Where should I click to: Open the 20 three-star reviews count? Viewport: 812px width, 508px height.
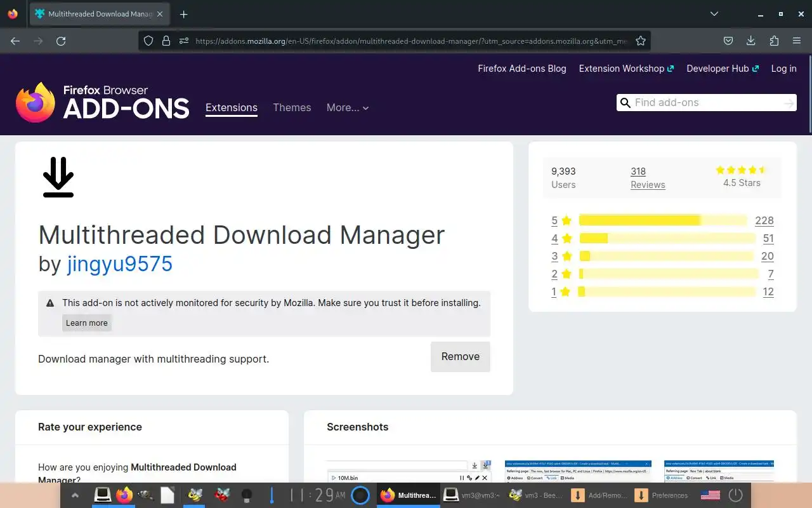click(768, 256)
